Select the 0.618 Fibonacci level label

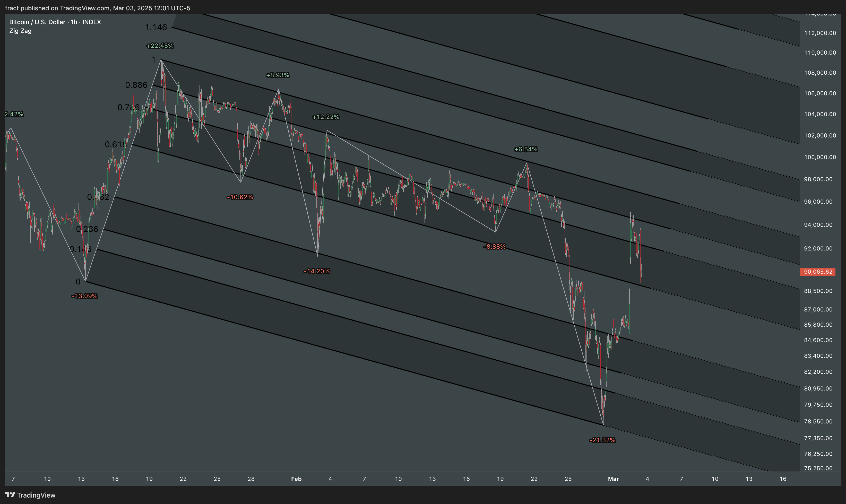(x=116, y=144)
